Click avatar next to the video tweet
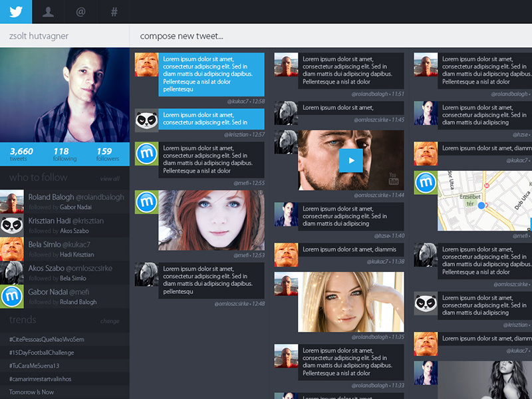 [x=286, y=142]
